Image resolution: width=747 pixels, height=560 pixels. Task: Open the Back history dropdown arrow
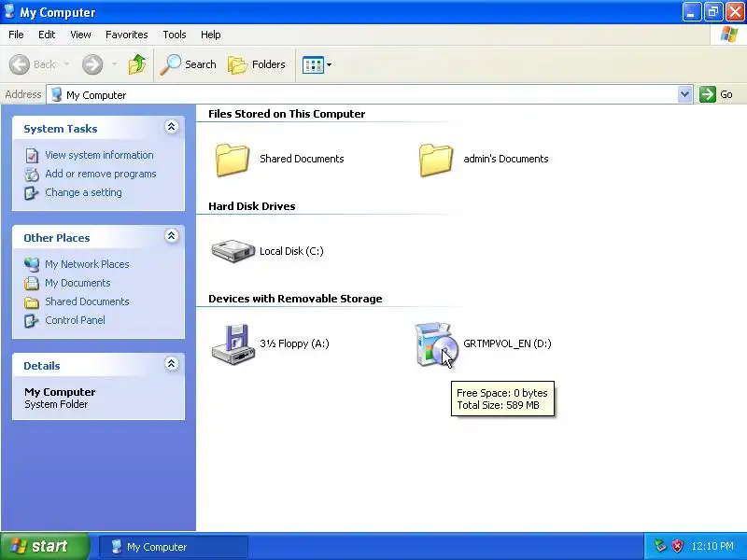pyautogui.click(x=66, y=64)
